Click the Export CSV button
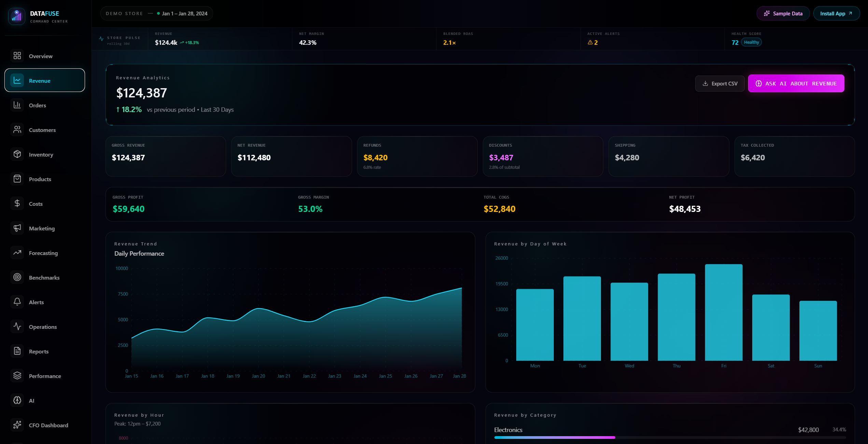Viewport: 868px width, 444px height. tap(719, 83)
